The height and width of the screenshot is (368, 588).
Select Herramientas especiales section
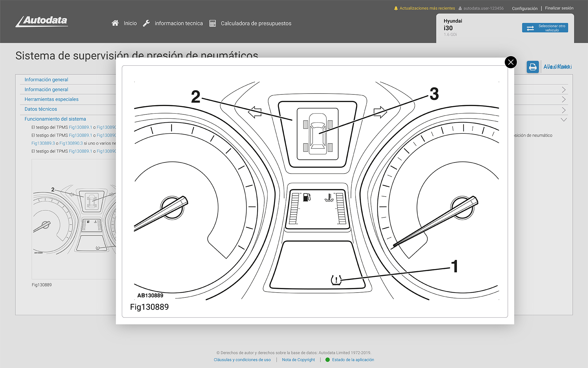click(51, 99)
